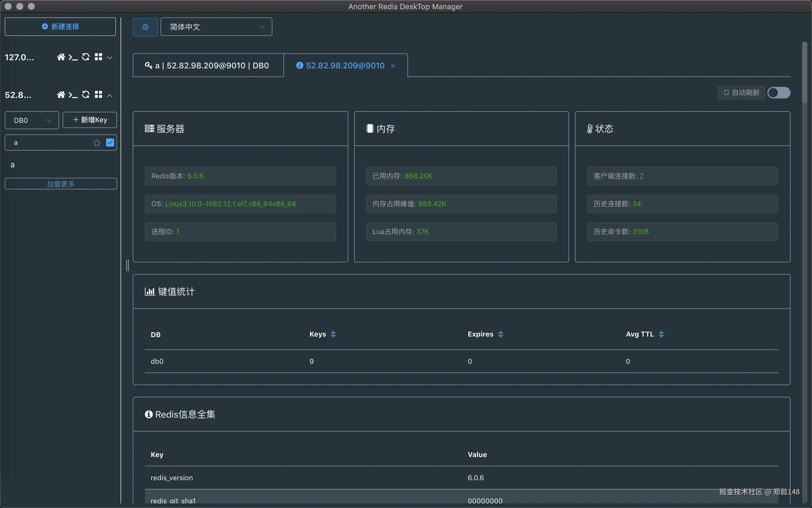The width and height of the screenshot is (812, 508).
Task: Click the 新建连接 new connection button
Action: (60, 27)
